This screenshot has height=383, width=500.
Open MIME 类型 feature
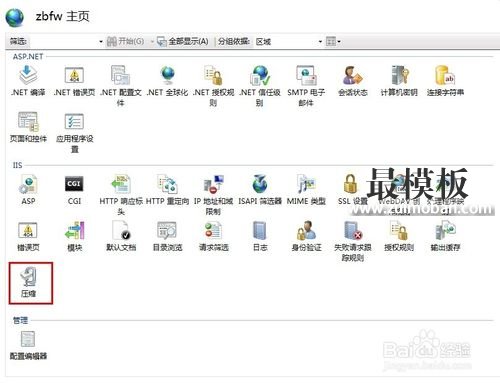coord(306,189)
